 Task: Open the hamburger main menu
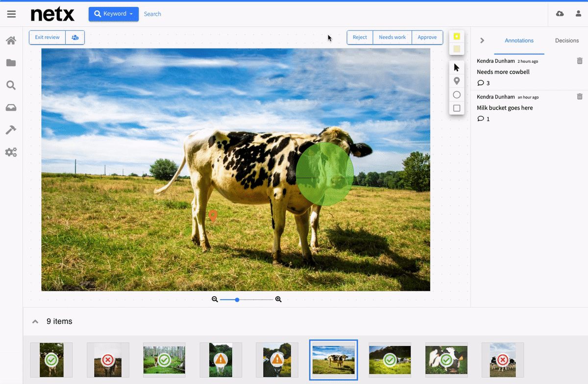[x=11, y=14]
